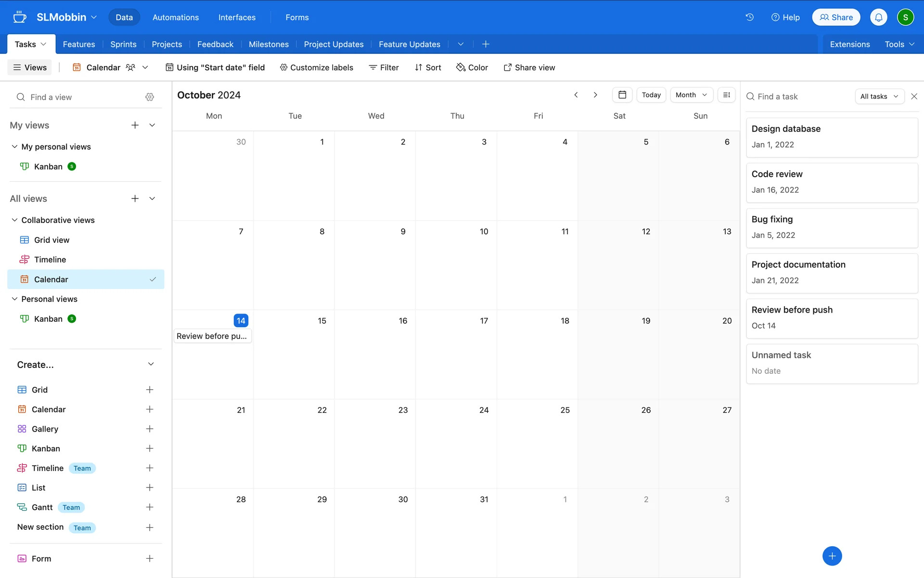
Task: Open the Month range dropdown
Action: [691, 95]
